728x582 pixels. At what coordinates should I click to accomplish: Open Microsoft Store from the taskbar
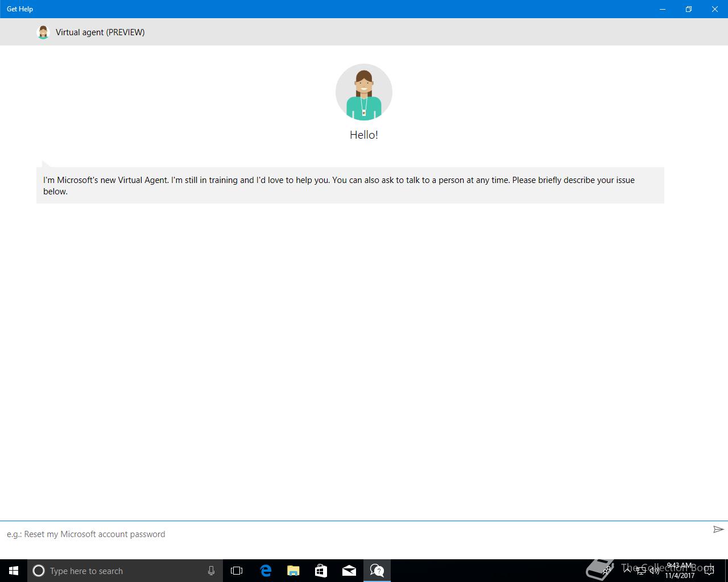point(321,571)
